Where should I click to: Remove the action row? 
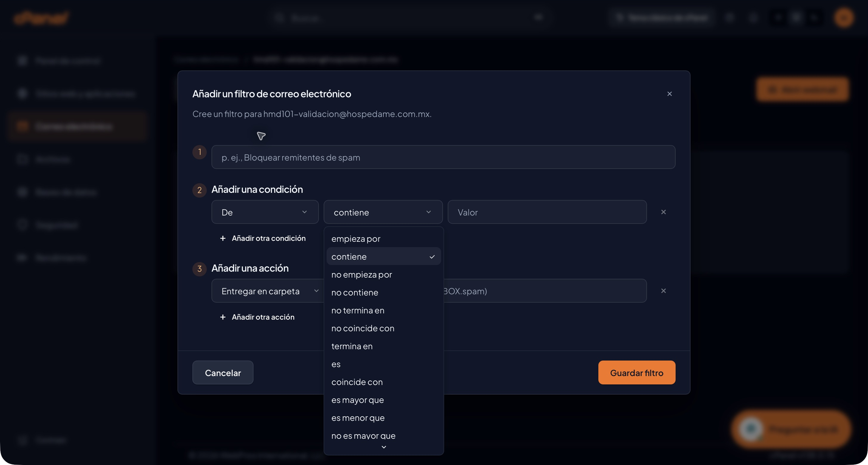[663, 291]
